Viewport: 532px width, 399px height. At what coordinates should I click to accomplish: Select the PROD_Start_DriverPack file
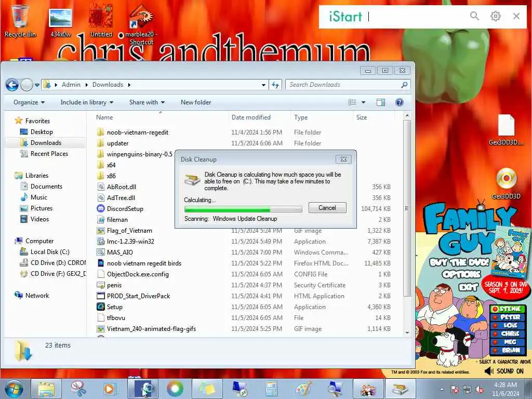point(138,296)
